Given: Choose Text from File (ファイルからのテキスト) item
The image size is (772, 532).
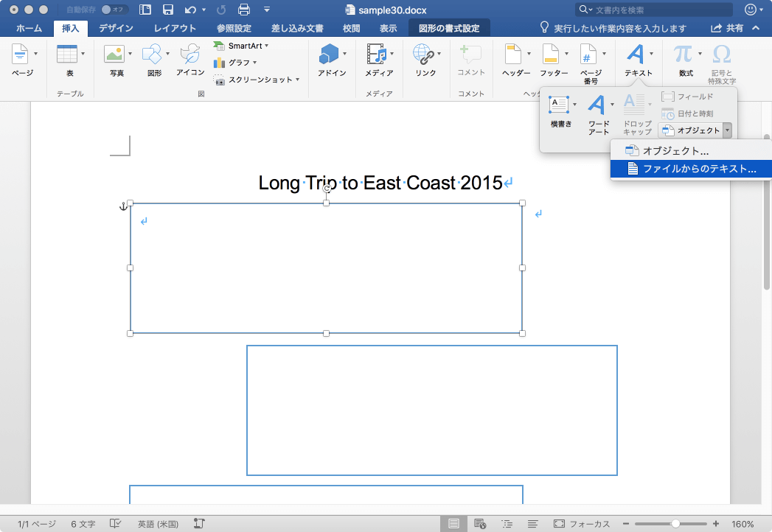Looking at the screenshot, I should (691, 169).
